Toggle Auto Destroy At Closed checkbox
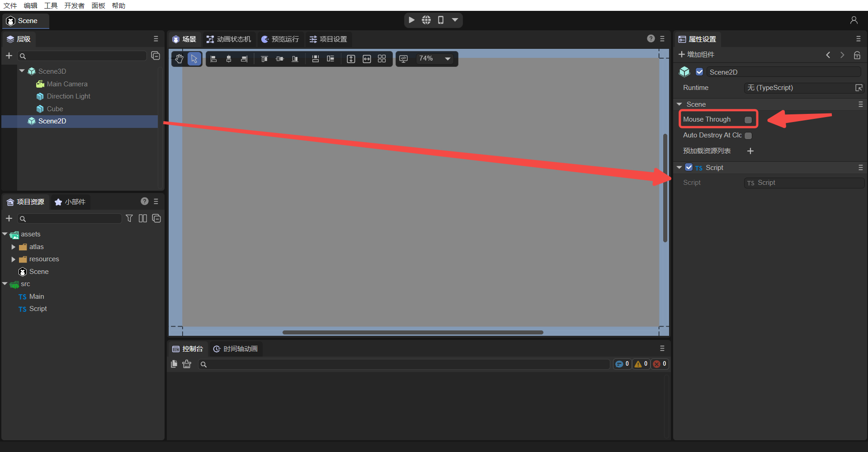This screenshot has width=868, height=452. point(748,136)
